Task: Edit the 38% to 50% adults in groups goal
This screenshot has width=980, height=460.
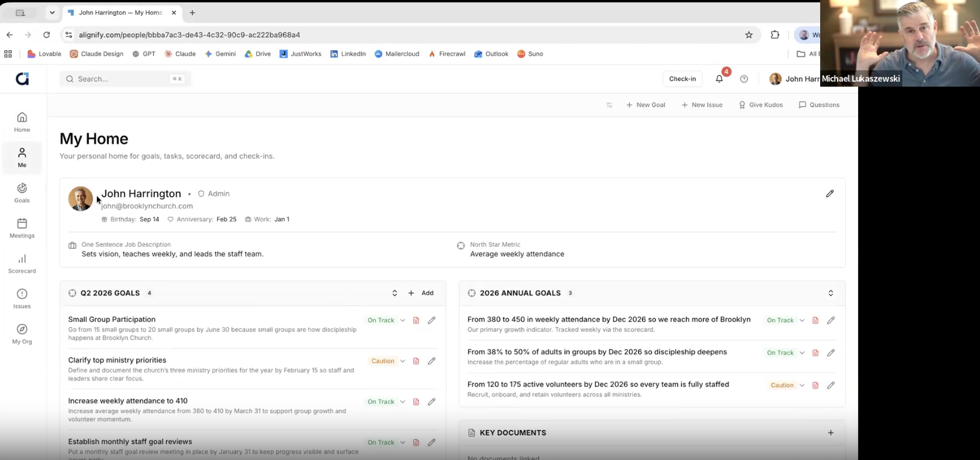Action: (831, 353)
